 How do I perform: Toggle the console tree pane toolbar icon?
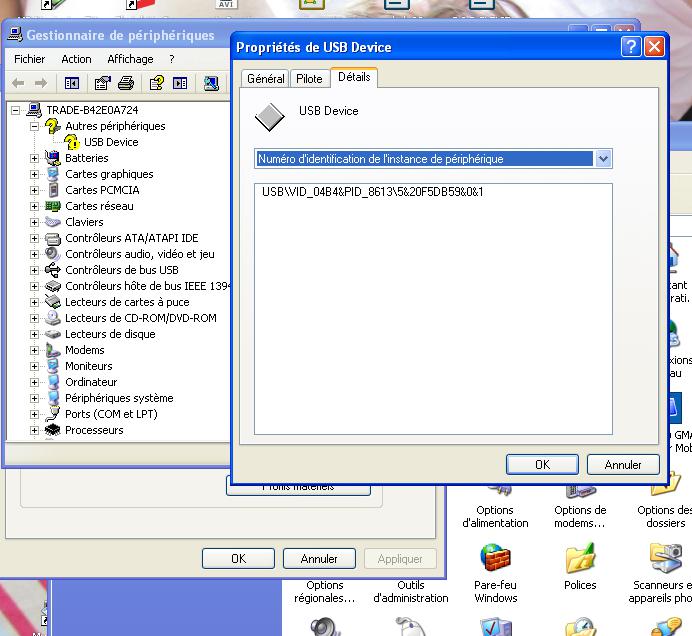tap(71, 83)
